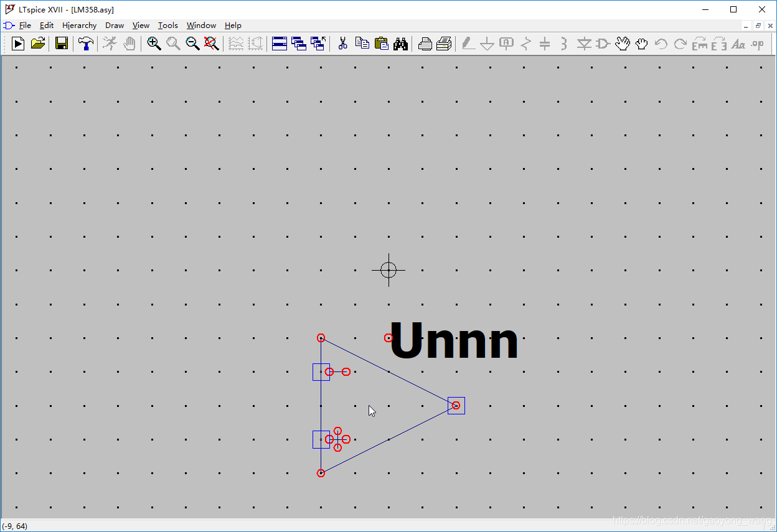Image resolution: width=777 pixels, height=532 pixels.
Task: Restore the inner document window
Action: [x=758, y=26]
